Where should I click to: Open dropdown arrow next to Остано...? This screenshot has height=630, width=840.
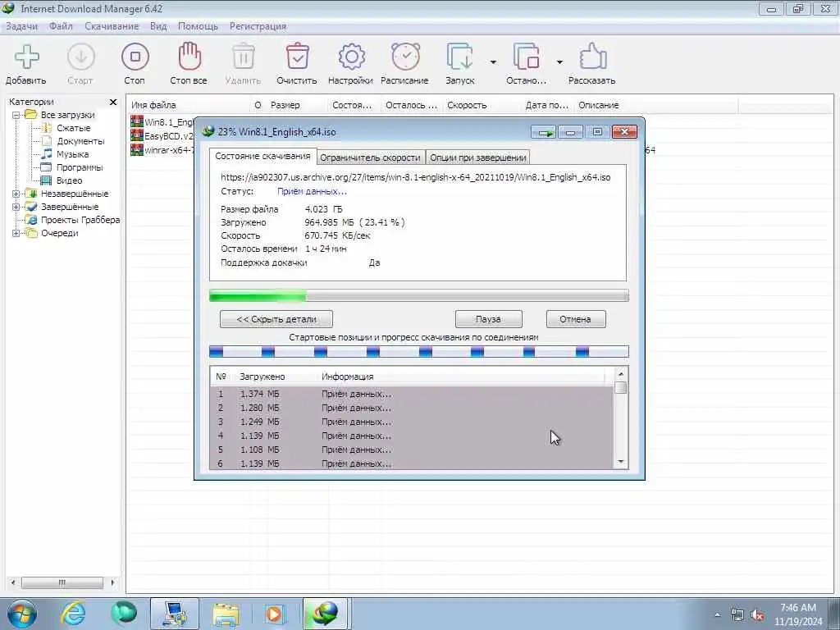[559, 62]
